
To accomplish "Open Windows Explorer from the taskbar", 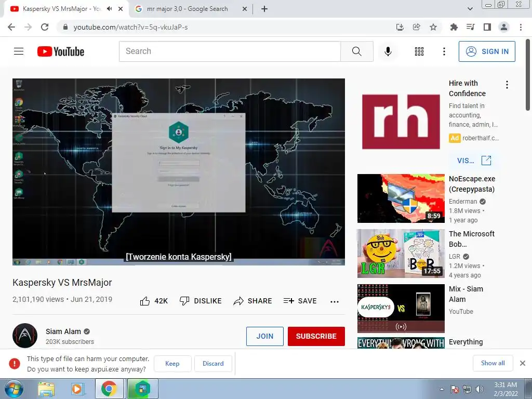I will pos(46,389).
